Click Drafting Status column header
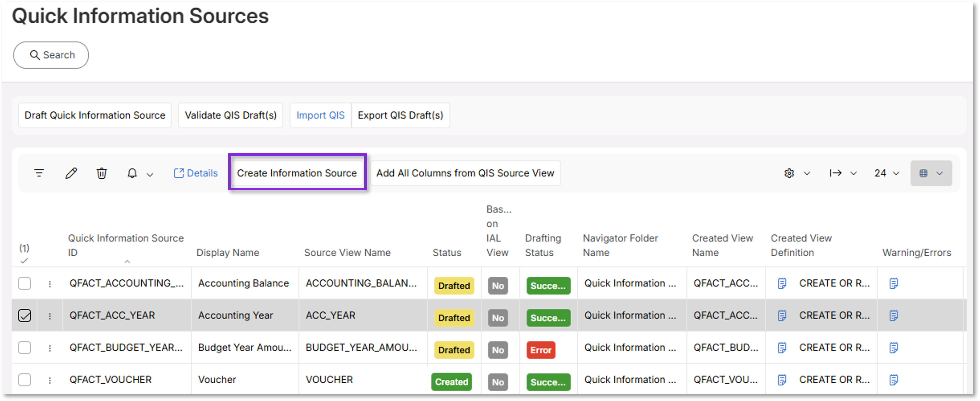The image size is (980, 401). 543,245
